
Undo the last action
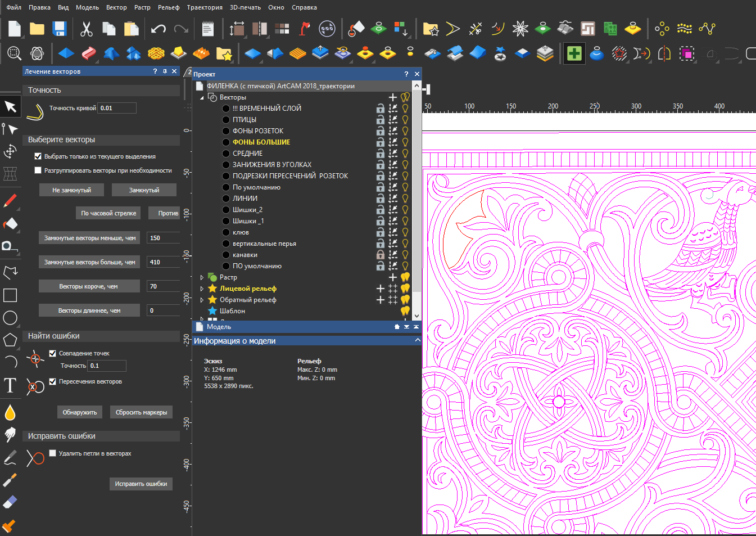[x=159, y=29]
